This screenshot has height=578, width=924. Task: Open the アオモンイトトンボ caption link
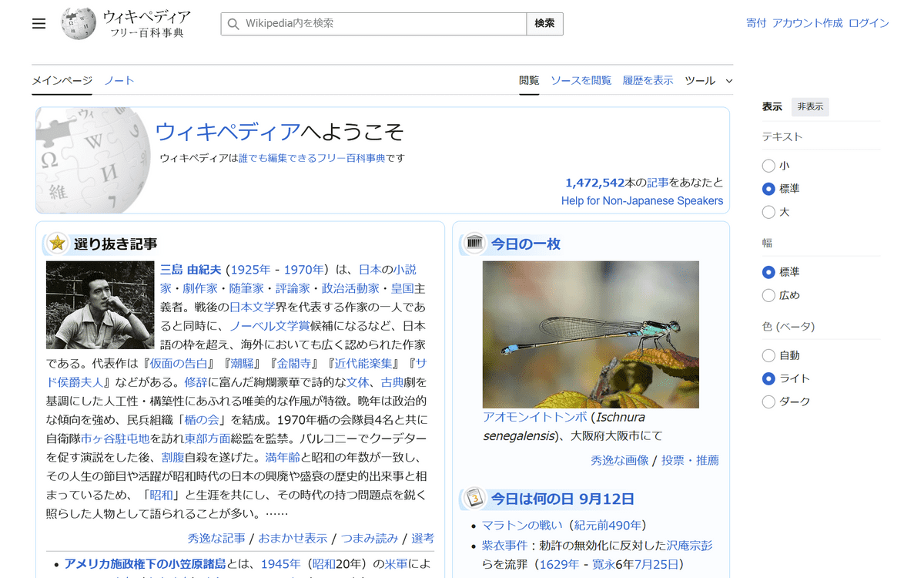(x=535, y=417)
